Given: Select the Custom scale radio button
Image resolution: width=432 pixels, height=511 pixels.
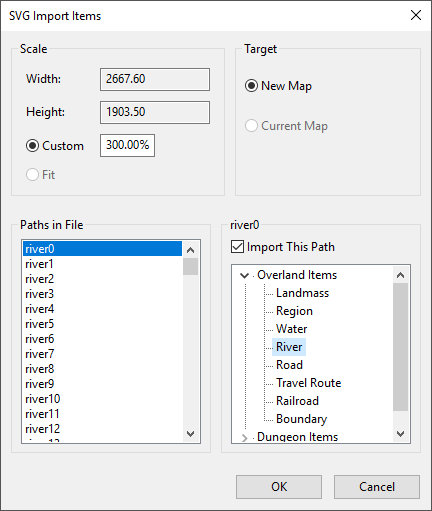Looking at the screenshot, I should [32, 146].
